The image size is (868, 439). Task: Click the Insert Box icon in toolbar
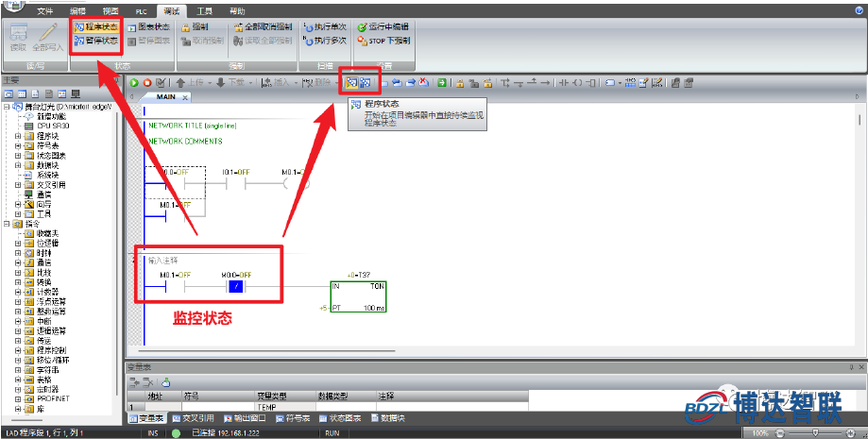pos(590,83)
